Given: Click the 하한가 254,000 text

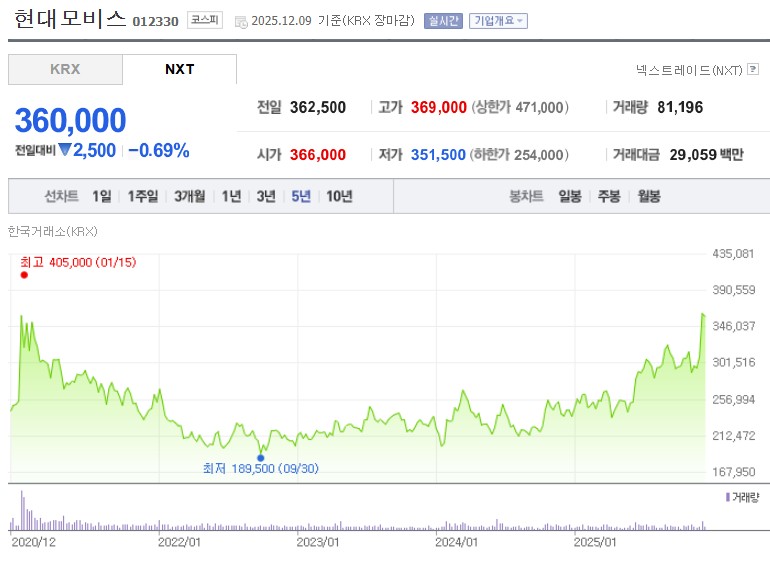Looking at the screenshot, I should point(519,155).
